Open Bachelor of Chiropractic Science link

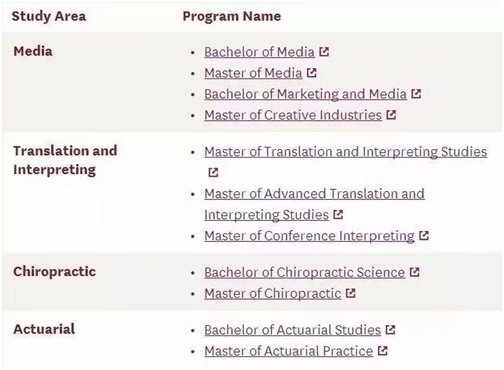coord(305,273)
